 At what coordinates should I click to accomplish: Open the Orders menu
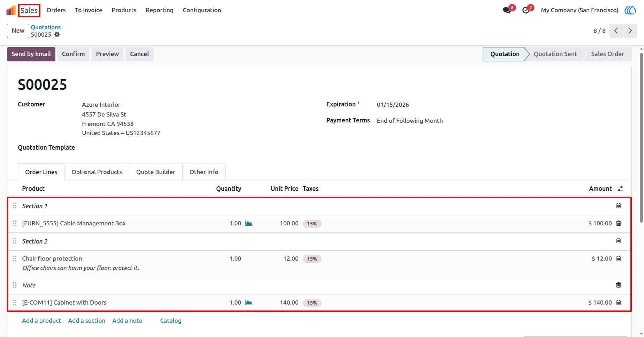(x=56, y=10)
